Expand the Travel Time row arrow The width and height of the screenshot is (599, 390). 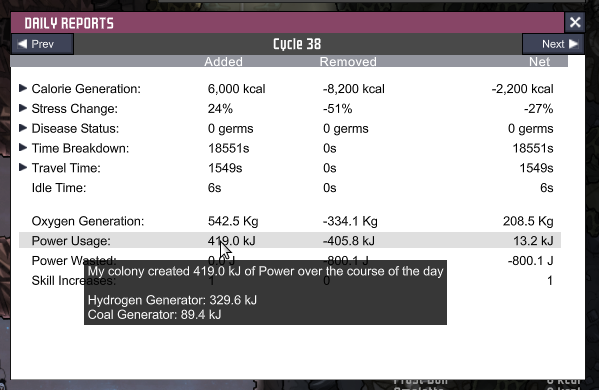pyautogui.click(x=23, y=167)
